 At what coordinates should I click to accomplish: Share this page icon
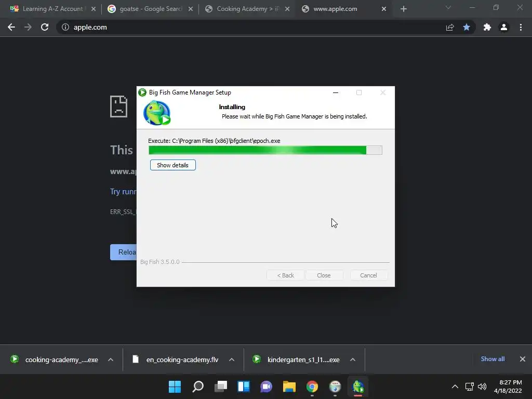tap(450, 27)
